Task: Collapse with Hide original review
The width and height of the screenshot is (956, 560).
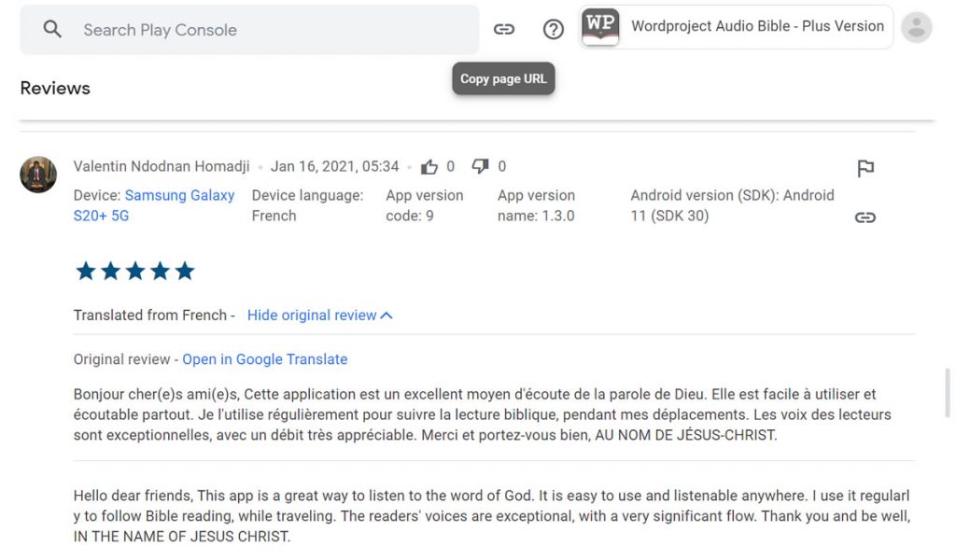Action: 311,315
